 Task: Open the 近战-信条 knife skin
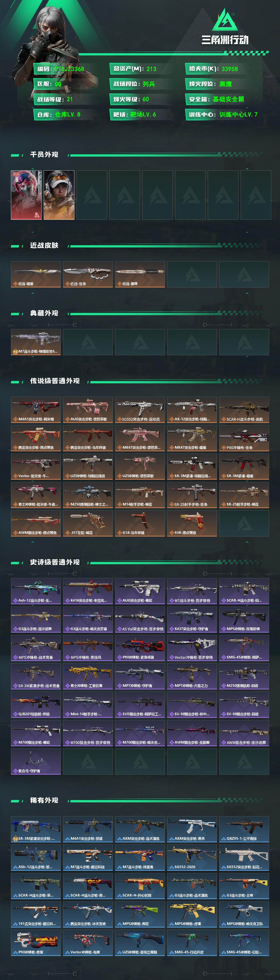click(x=88, y=274)
